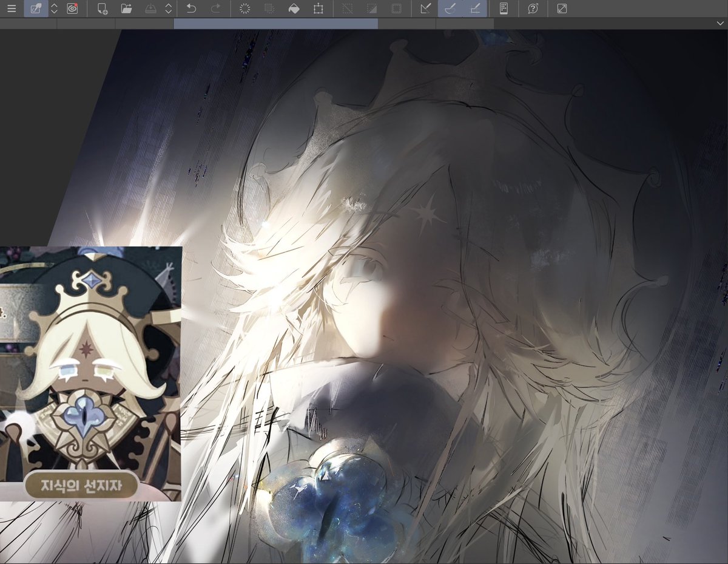Undo the last stroke
Viewport: 728px width, 564px height.
pos(191,8)
